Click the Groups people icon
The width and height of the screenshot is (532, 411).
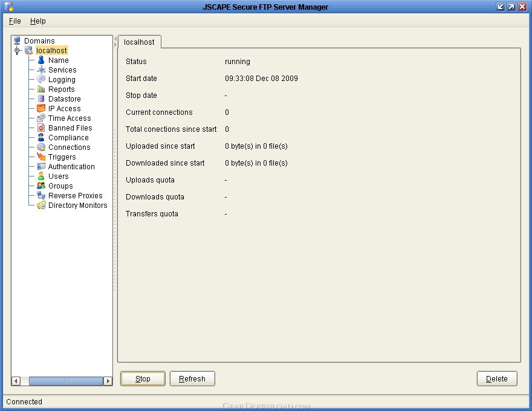click(41, 186)
